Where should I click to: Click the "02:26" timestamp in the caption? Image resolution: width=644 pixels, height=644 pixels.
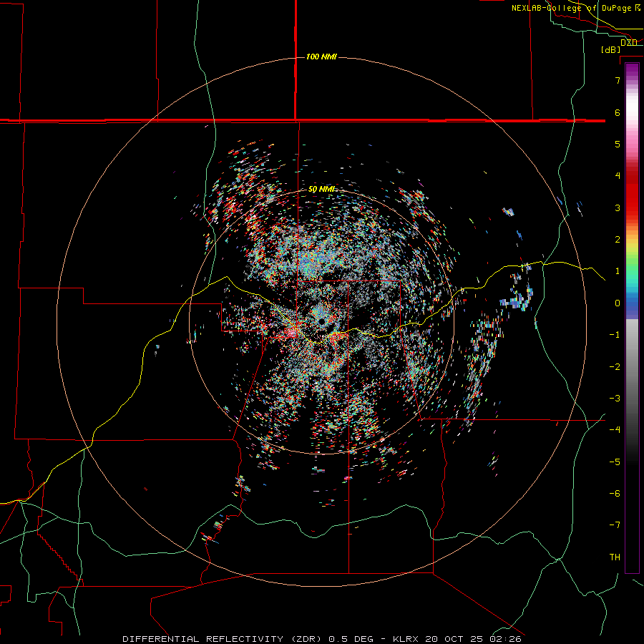[x=505, y=639]
